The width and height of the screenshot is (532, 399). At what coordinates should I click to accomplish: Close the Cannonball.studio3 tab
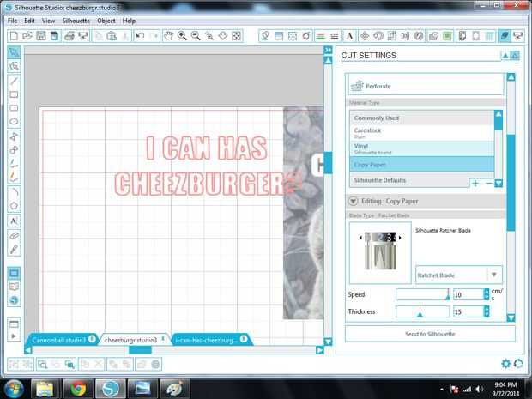[x=92, y=339]
